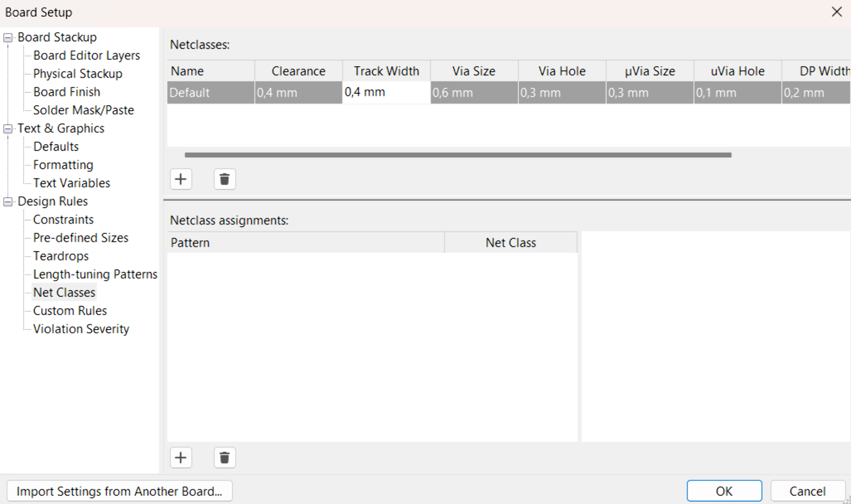The height and width of the screenshot is (504, 851).
Task: Collapse the Board Stackup tree node
Action: (8, 38)
